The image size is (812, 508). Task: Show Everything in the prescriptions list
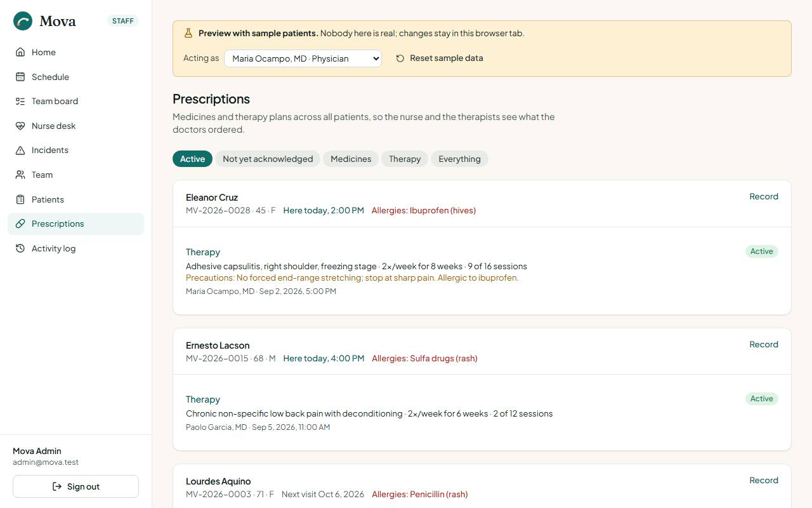[459, 159]
